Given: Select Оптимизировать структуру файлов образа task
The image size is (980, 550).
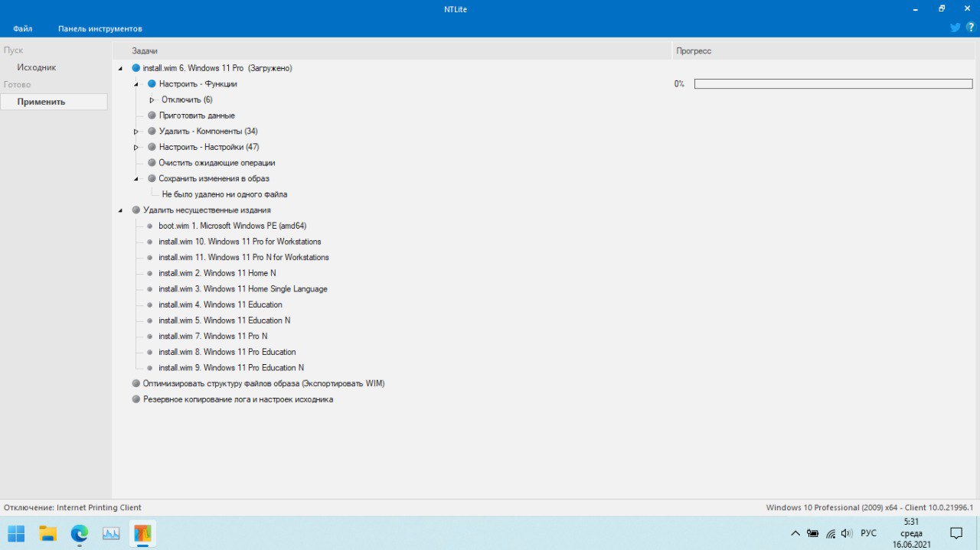Looking at the screenshot, I should tap(263, 383).
